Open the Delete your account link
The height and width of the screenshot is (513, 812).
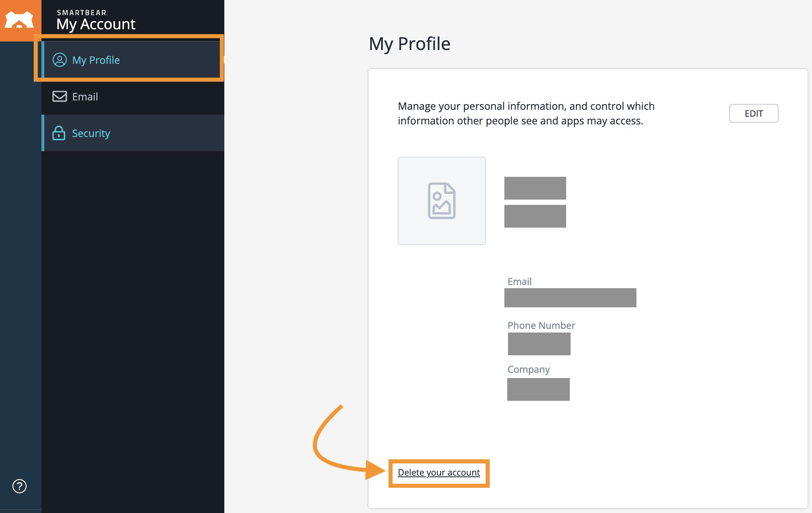coord(439,472)
